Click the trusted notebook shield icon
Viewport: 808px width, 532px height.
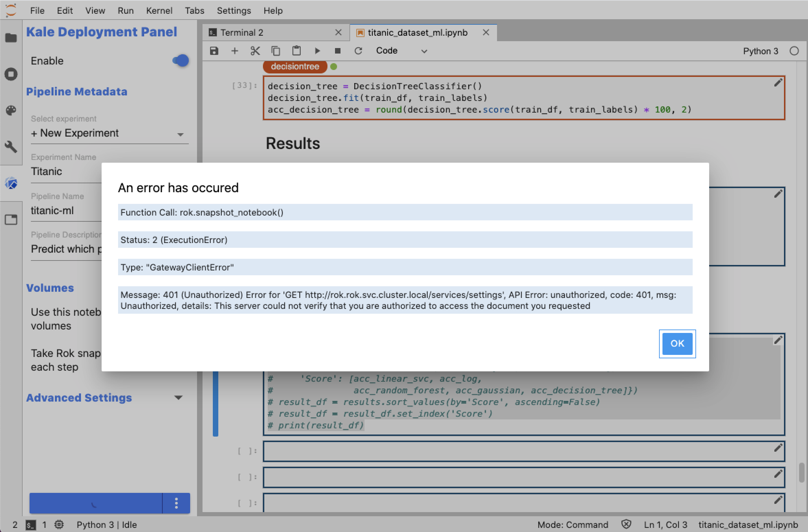[626, 524]
